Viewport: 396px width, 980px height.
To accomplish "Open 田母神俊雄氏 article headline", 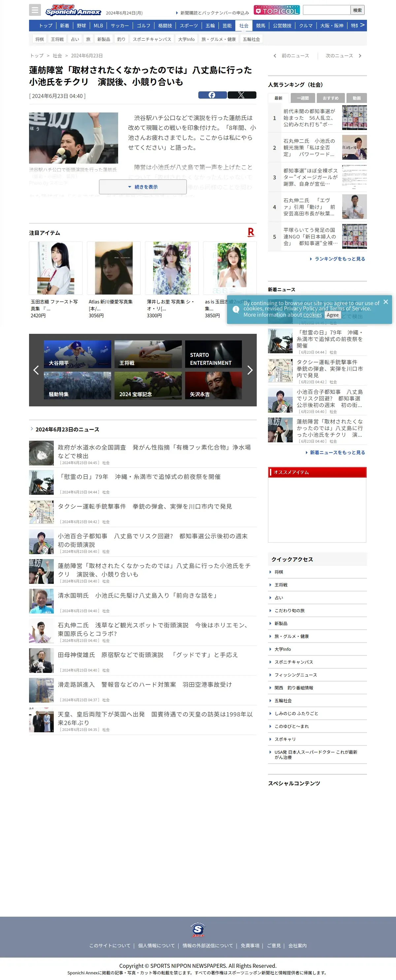I will 148,655.
